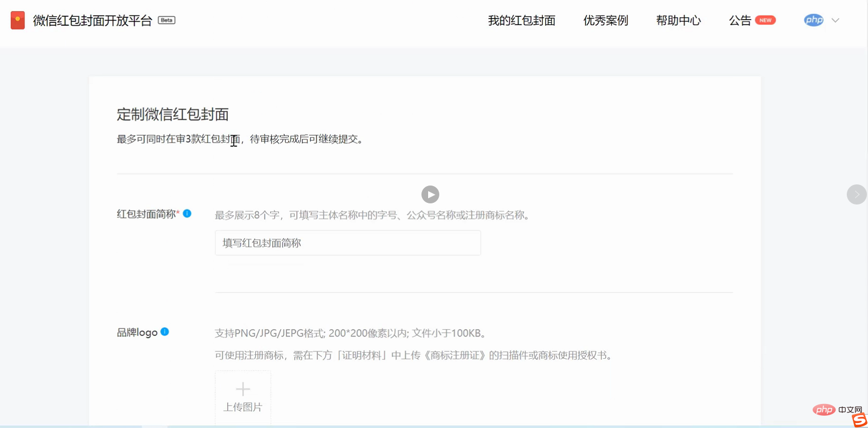Screen dimensions: 868x428
Task: Click the red envelope platform logo icon
Action: pyautogui.click(x=17, y=21)
